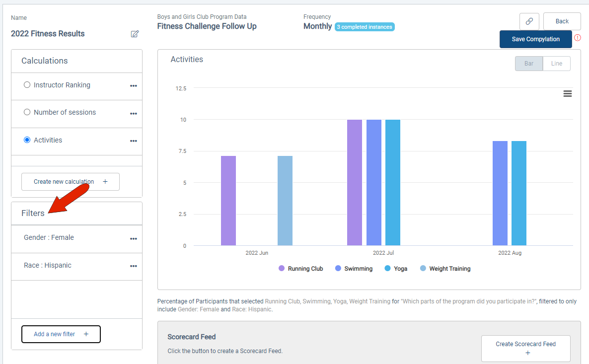The image size is (589, 364).
Task: Switch chart view to Bar
Action: tap(529, 64)
